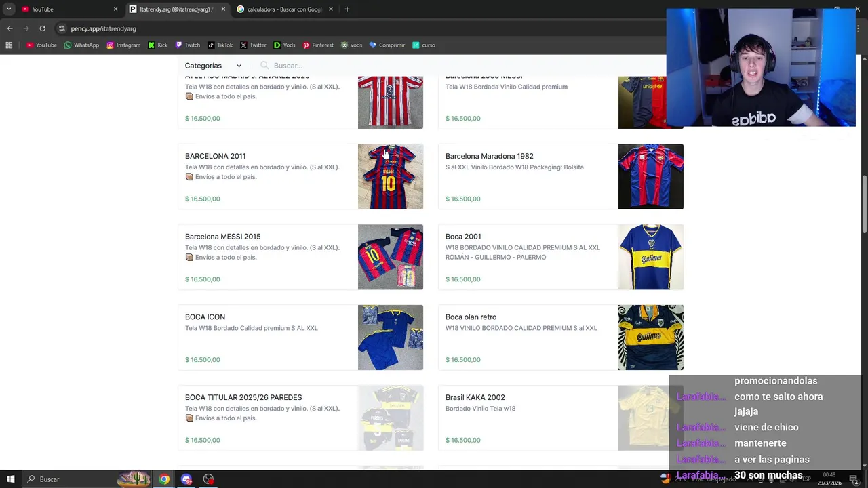Click the Boca 2001 price $ 16.500,00
This screenshot has width=868, height=488.
(463, 279)
